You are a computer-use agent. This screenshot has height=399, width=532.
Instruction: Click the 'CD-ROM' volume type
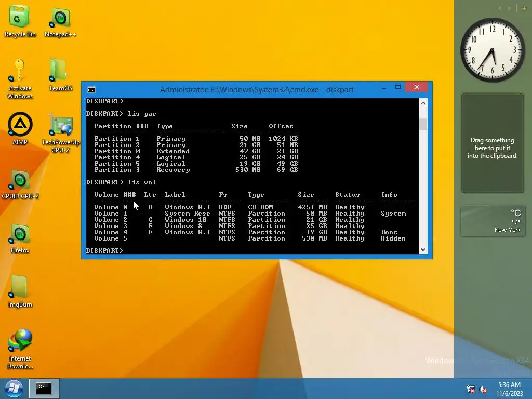[260, 207]
